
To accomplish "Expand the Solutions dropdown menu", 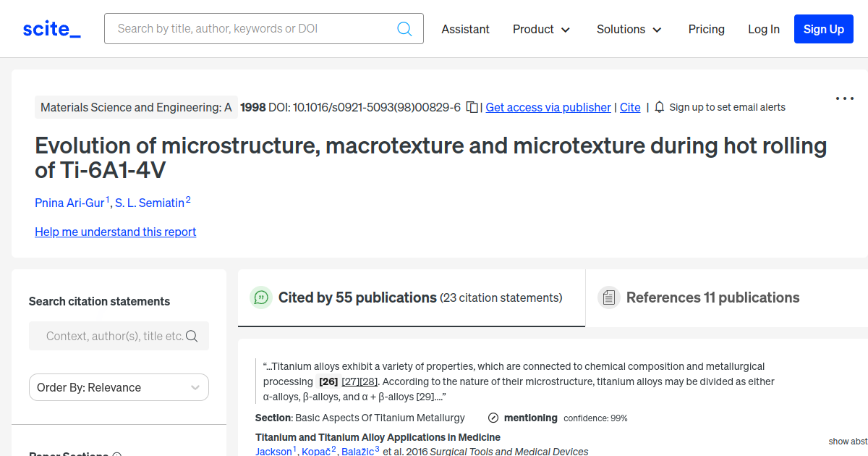I will point(629,29).
